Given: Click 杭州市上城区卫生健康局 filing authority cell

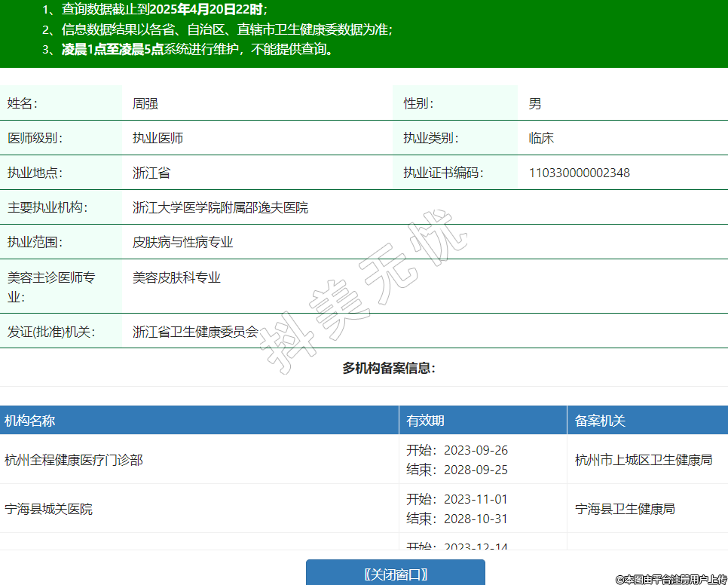Looking at the screenshot, I should (643, 460).
